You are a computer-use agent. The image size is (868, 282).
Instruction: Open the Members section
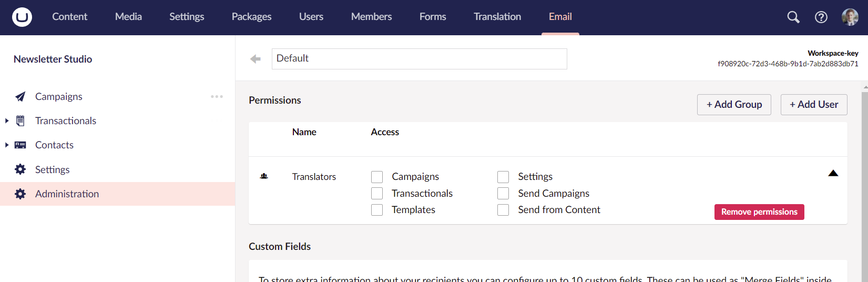[x=372, y=17]
